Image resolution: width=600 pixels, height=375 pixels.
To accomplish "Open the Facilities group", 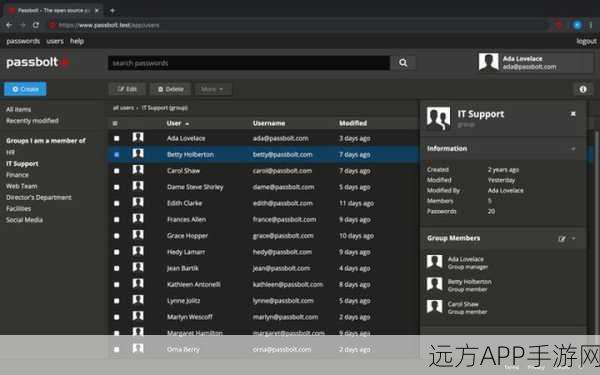I will point(18,209).
